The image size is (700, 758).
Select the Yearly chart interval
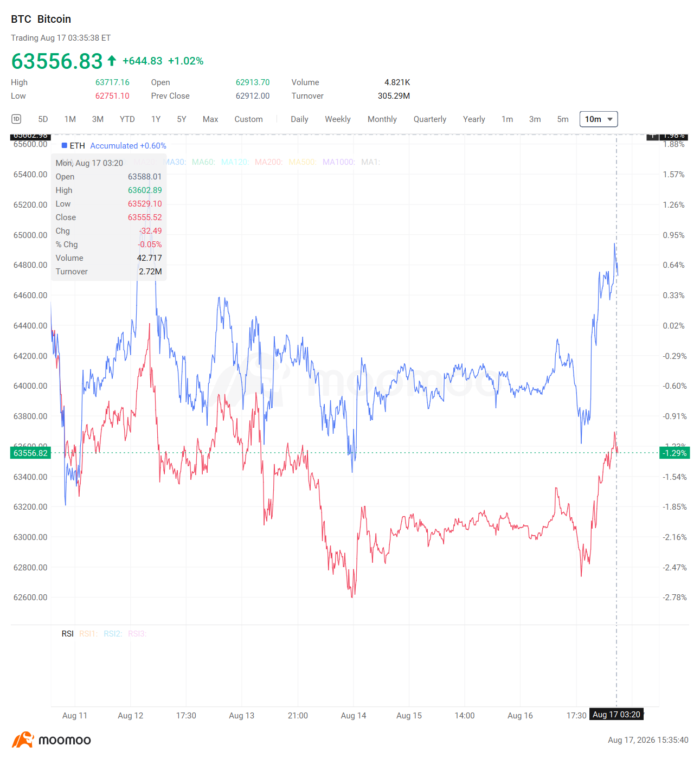pos(474,119)
